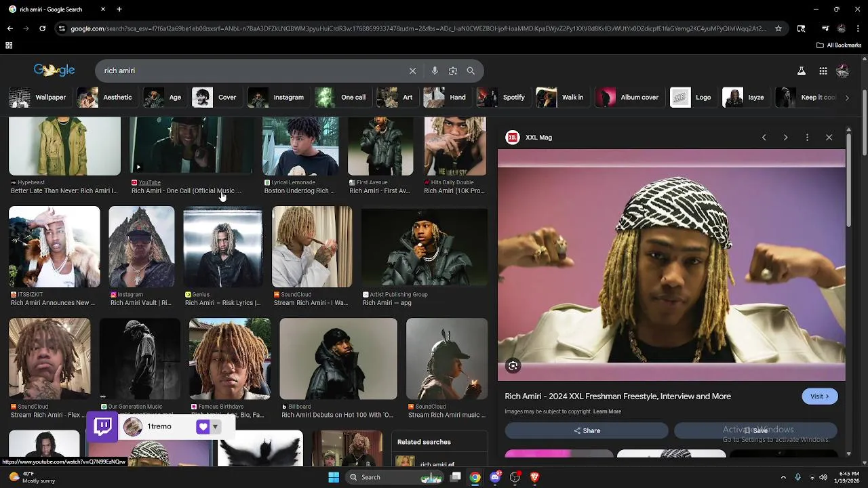Screen dimensions: 868x488
Task: Submit search with magnifier icon
Action: pos(471,70)
